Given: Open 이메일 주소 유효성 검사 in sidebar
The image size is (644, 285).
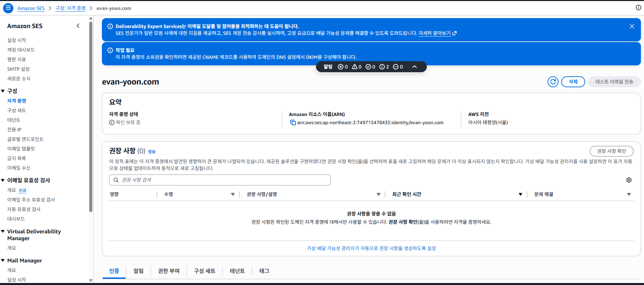Looking at the screenshot, I should click(31, 200).
